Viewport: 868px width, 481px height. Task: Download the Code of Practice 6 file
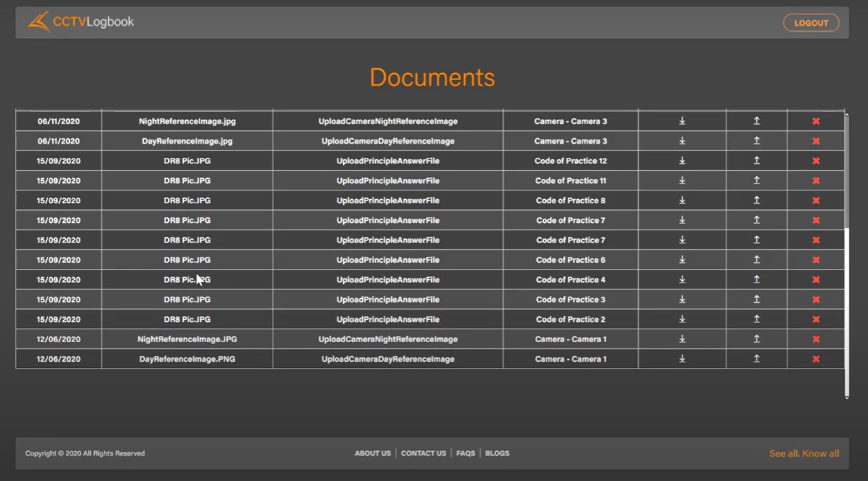(682, 259)
